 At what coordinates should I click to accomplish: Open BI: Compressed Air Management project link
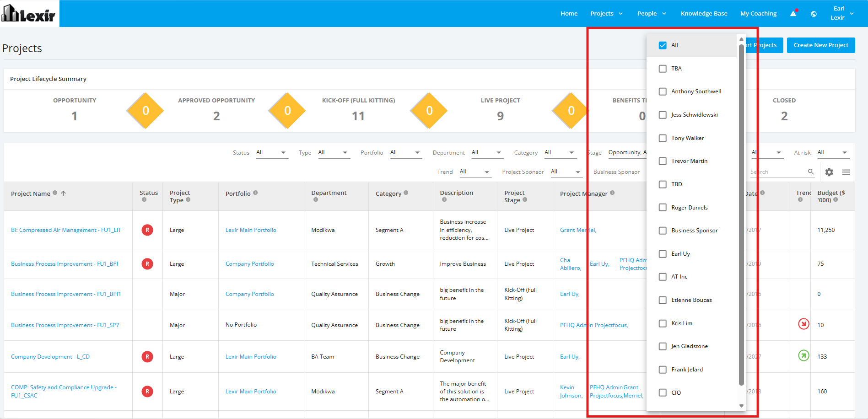tap(66, 230)
